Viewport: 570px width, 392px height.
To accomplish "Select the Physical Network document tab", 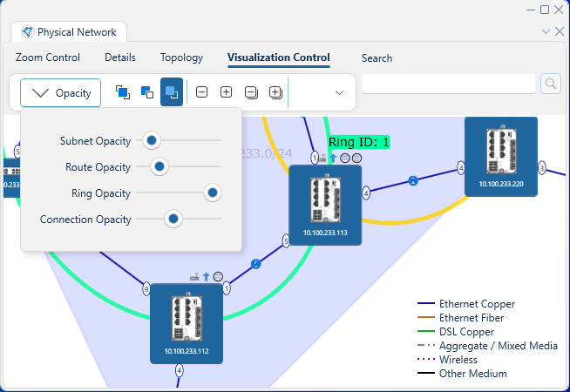I will point(69,32).
